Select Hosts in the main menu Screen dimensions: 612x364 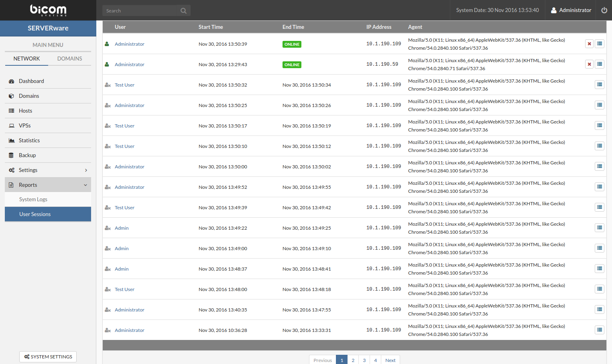click(25, 111)
